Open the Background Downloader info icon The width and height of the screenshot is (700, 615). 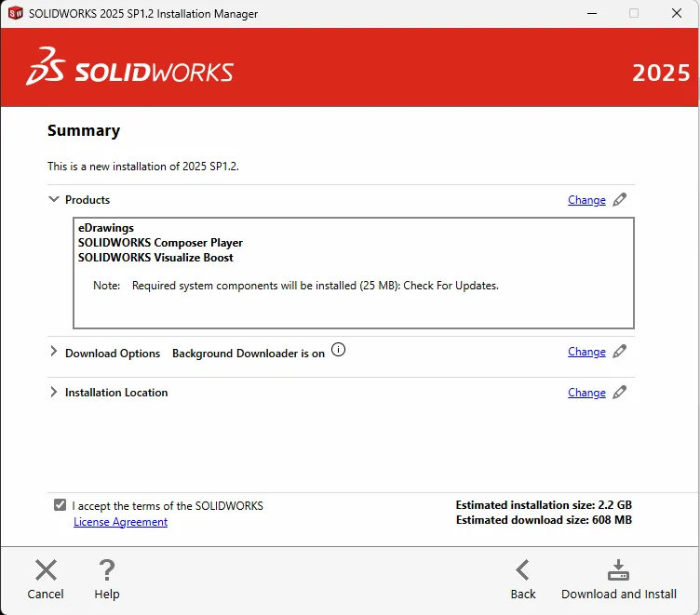click(339, 350)
